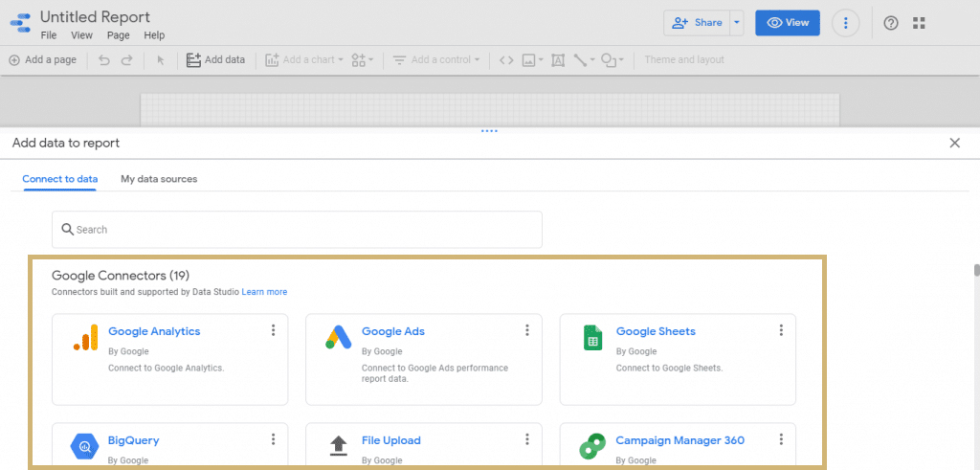The height and width of the screenshot is (470, 980).
Task: Open Google Analytics connector options menu
Action: 273,330
